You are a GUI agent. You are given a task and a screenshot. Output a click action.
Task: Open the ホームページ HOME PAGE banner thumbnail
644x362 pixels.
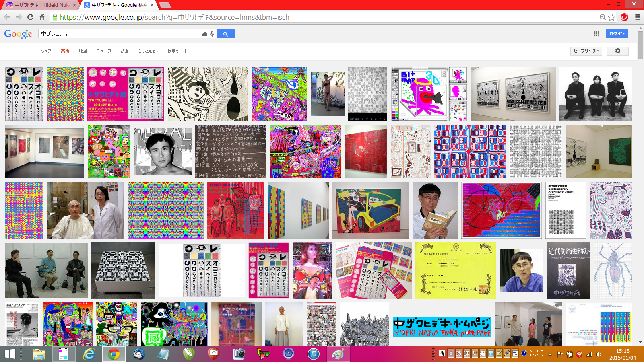[x=442, y=327]
